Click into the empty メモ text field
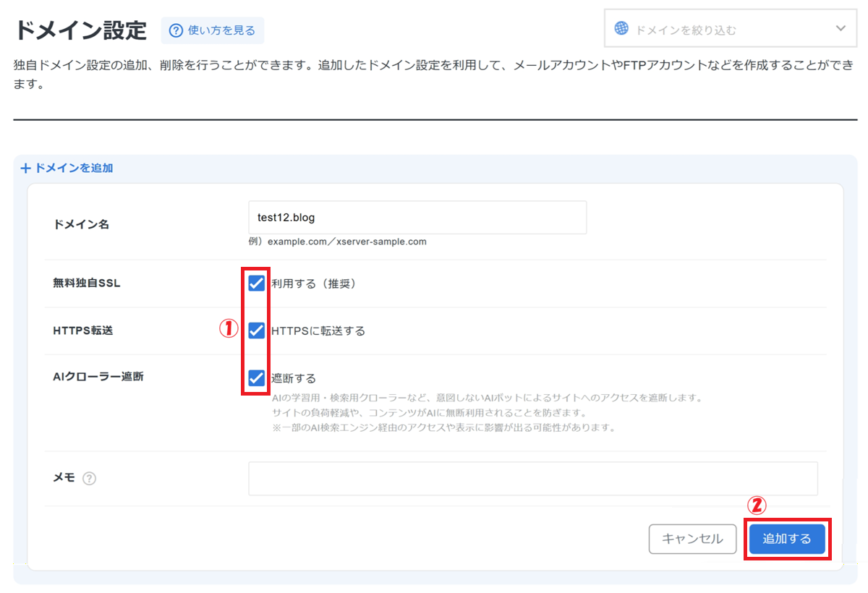The image size is (868, 593). click(x=532, y=479)
